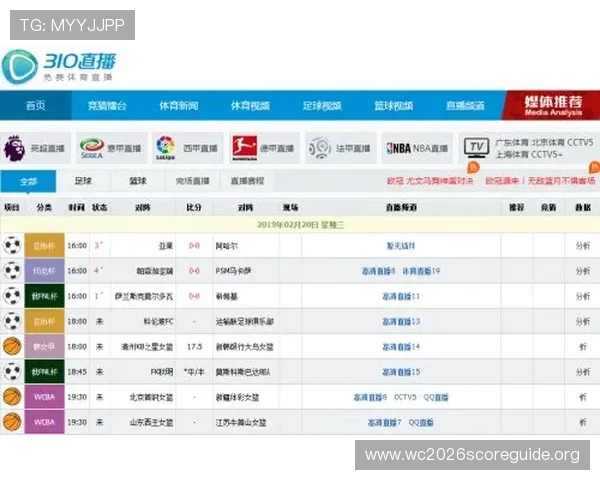This screenshot has height=480, width=600.
Task: Open 高清直播7 stream link
Action: tap(384, 423)
